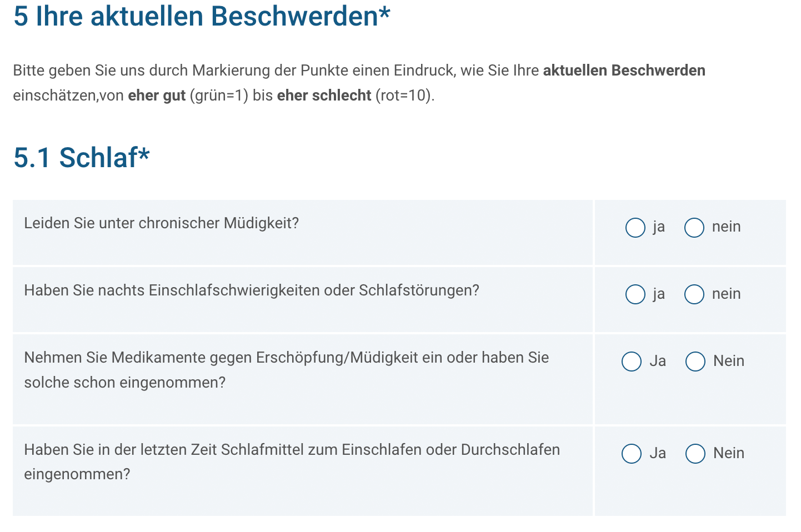Mark 'Nein' radio for Medikamente gegen Erschöpfung
The height and width of the screenshot is (532, 801).
[x=695, y=362]
